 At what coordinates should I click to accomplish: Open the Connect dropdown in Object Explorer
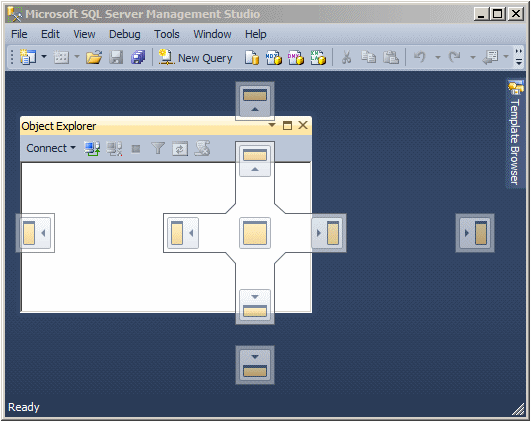[51, 148]
